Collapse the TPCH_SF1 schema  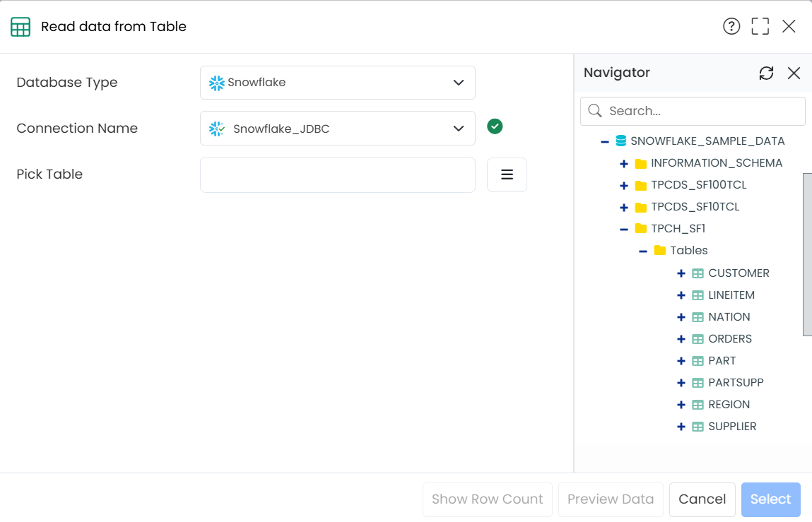click(x=624, y=229)
